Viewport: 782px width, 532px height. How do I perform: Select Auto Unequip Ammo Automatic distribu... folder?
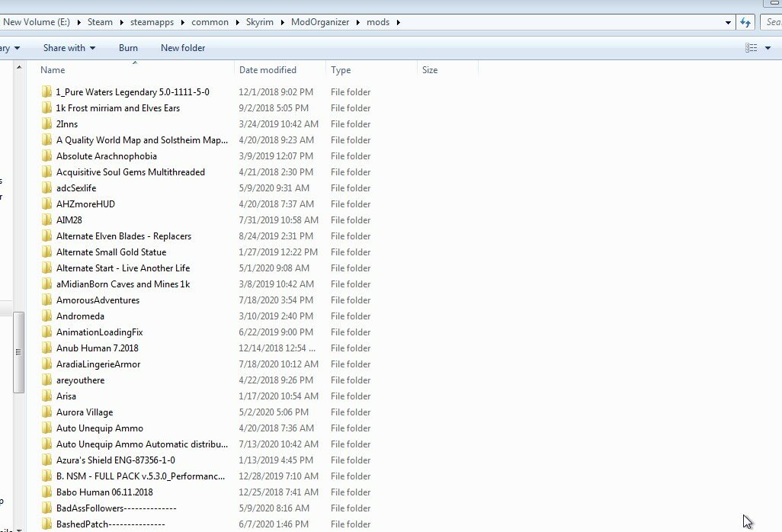pos(142,444)
